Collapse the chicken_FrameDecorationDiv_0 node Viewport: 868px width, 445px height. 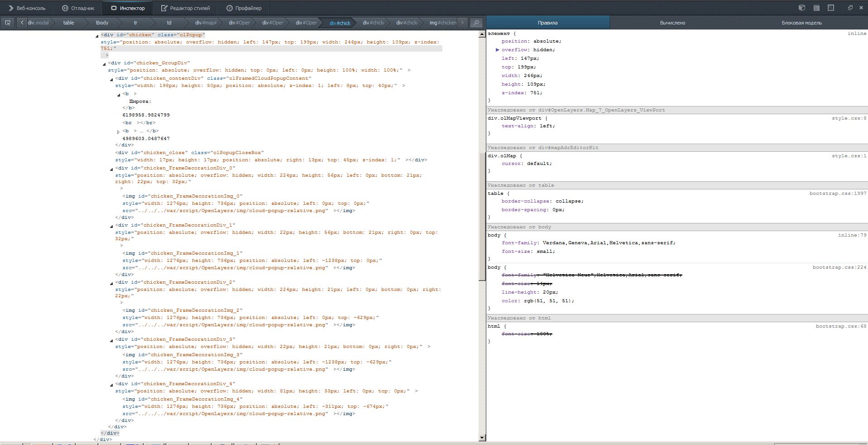(111, 169)
